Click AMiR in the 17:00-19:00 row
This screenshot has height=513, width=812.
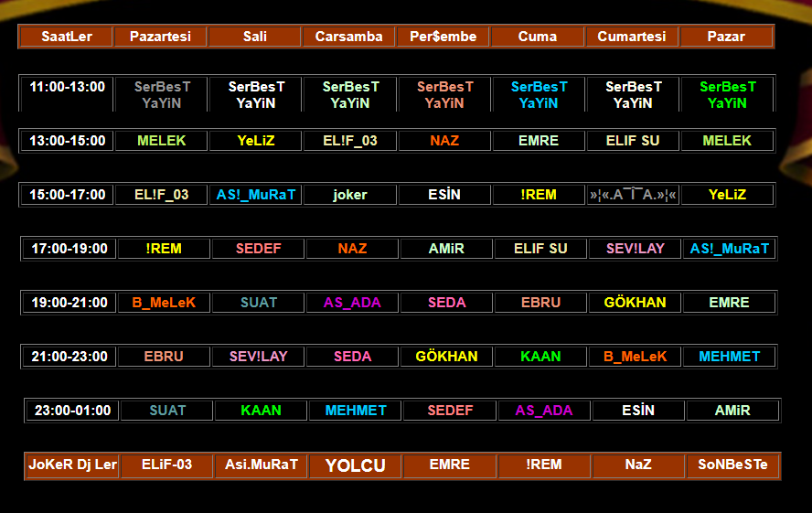point(446,249)
